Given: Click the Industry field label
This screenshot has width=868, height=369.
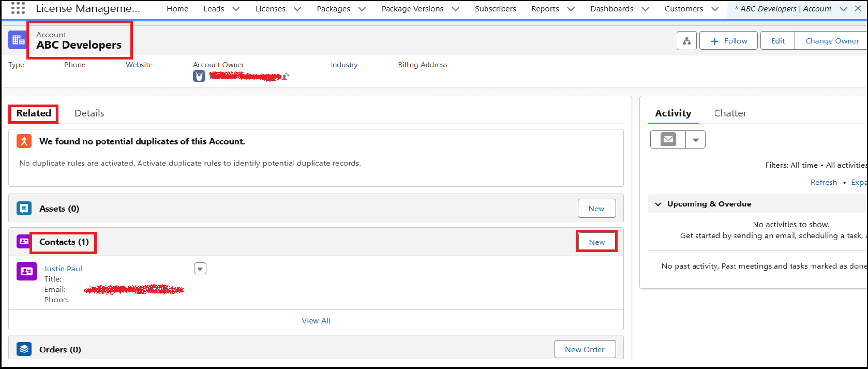Looking at the screenshot, I should click(344, 65).
